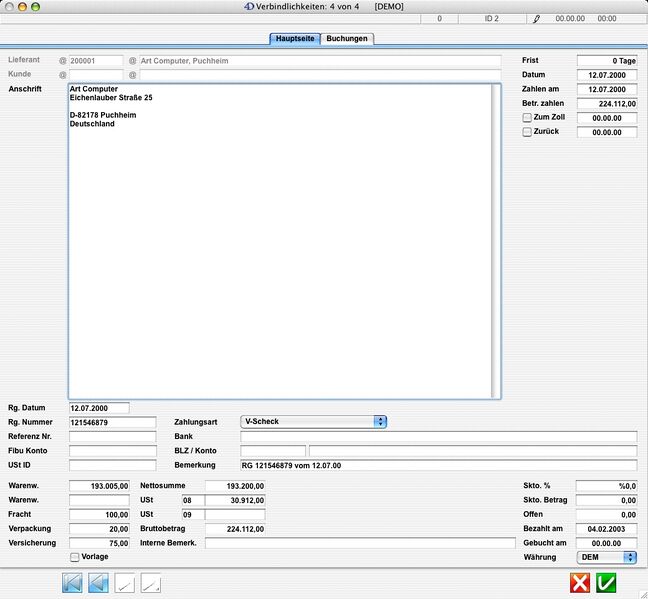Click the disabled next record button

(125, 583)
